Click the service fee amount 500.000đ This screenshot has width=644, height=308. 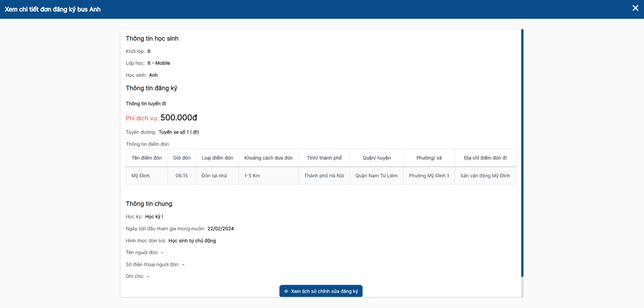[x=179, y=117]
